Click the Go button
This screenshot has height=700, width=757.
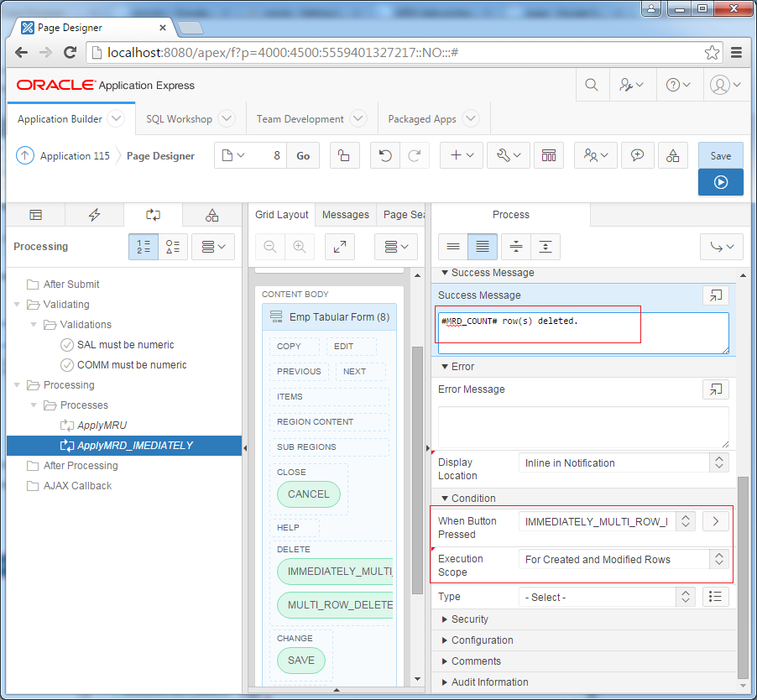coord(303,155)
